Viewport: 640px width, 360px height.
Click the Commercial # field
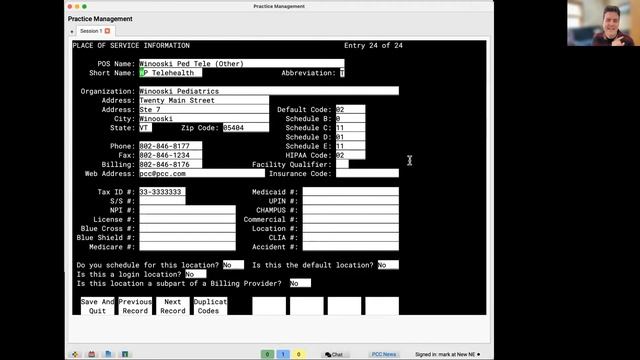click(x=351, y=219)
